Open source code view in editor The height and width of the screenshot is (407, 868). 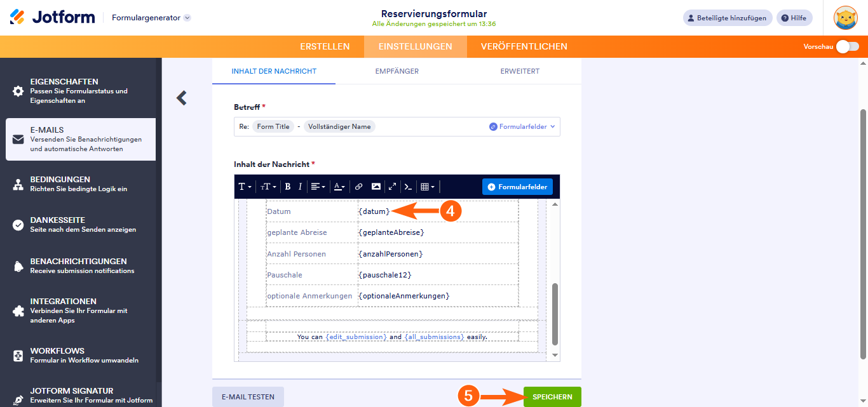coord(409,187)
